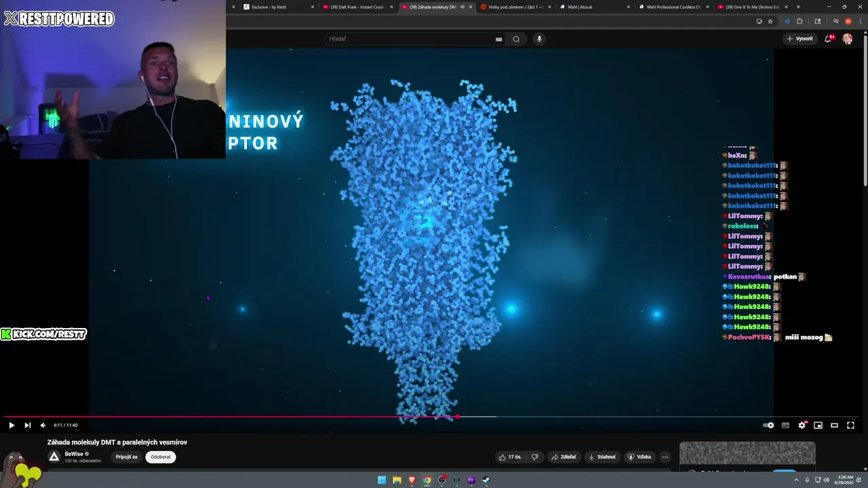This screenshot has width=868, height=488.
Task: Toggle theater mode in player
Action: pyautogui.click(x=834, y=425)
